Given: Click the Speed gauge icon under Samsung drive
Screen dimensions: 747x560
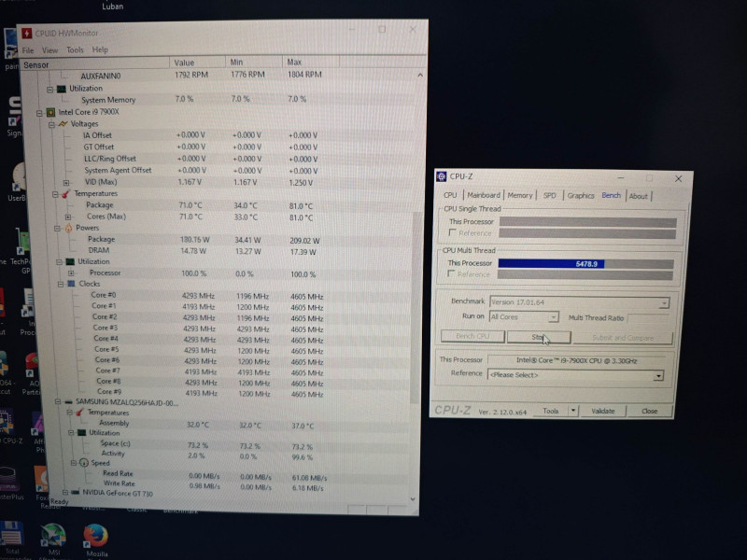Looking at the screenshot, I should point(84,463).
